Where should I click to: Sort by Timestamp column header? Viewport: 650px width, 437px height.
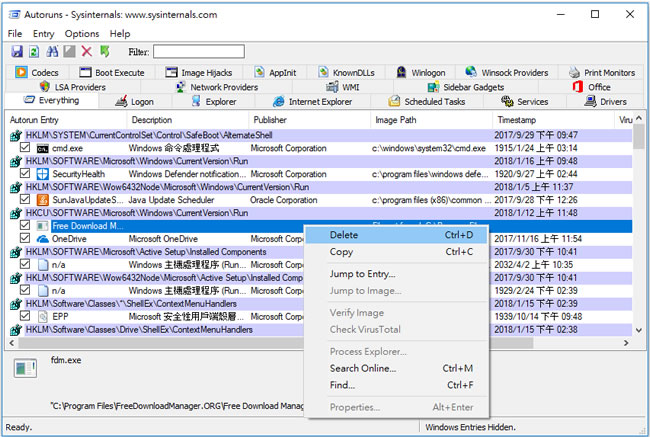(x=553, y=120)
